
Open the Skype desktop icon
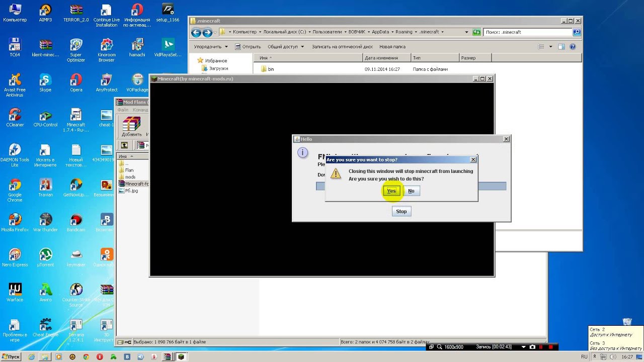(x=45, y=83)
